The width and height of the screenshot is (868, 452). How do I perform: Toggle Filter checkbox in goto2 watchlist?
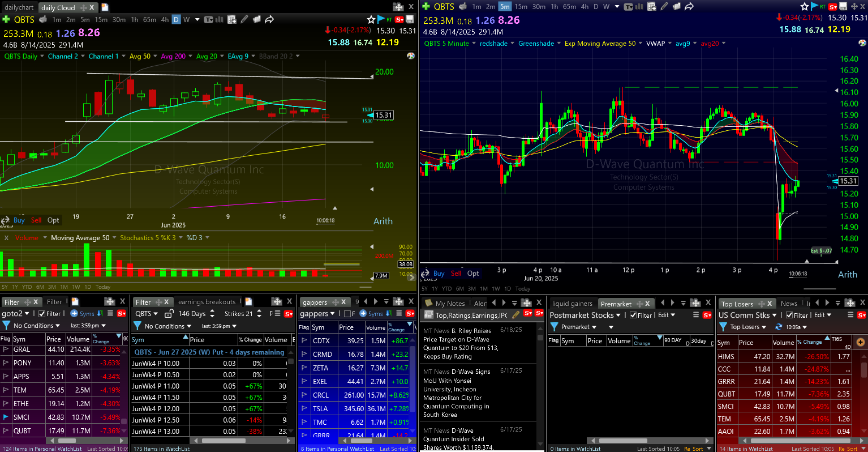click(42, 314)
